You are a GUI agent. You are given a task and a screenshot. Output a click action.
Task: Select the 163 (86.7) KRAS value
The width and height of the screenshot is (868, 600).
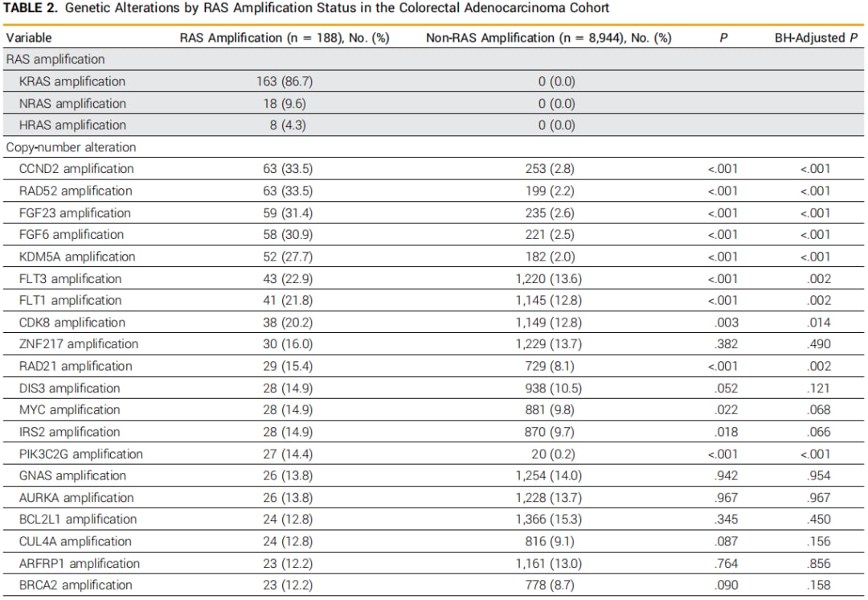[285, 81]
